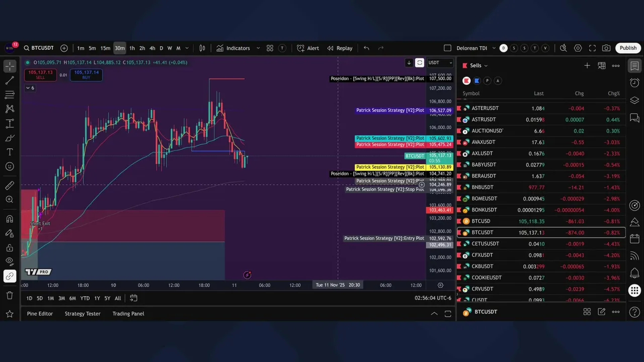Open the Strategy Tester tab
The width and height of the screenshot is (644, 362).
(83, 314)
